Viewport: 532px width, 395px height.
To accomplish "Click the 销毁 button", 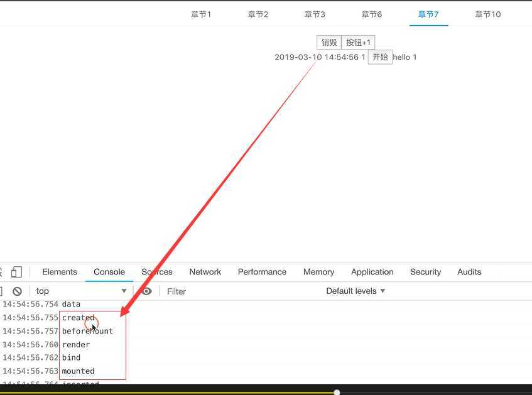I will coord(328,43).
